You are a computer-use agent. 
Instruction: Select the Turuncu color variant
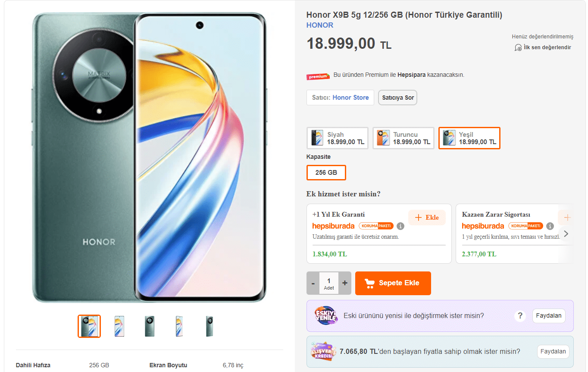403,138
